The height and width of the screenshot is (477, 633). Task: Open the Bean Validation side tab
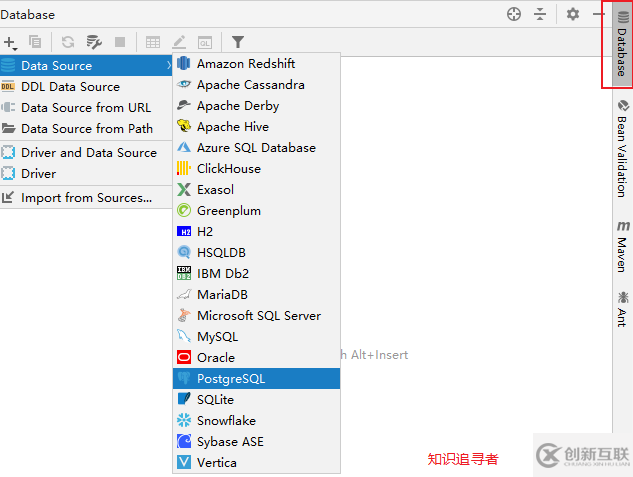click(622, 149)
